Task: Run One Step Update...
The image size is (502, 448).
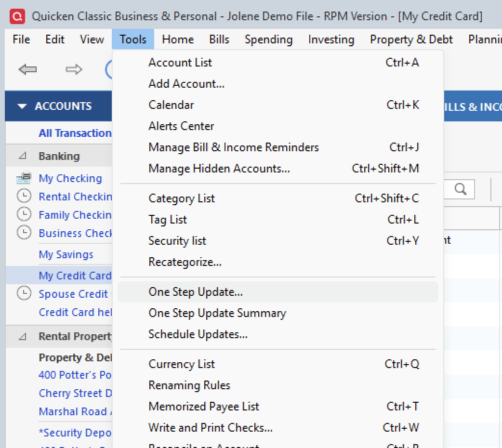Action: 277,292
